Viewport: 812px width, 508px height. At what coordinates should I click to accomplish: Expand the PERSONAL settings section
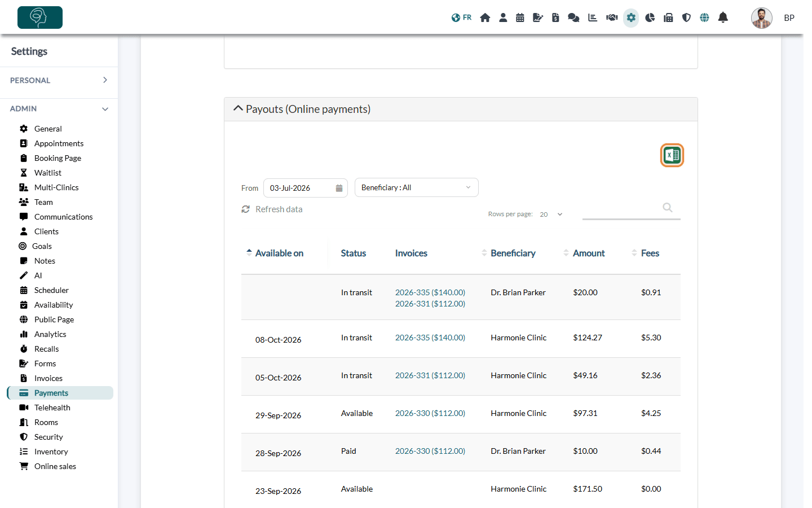[59, 80]
